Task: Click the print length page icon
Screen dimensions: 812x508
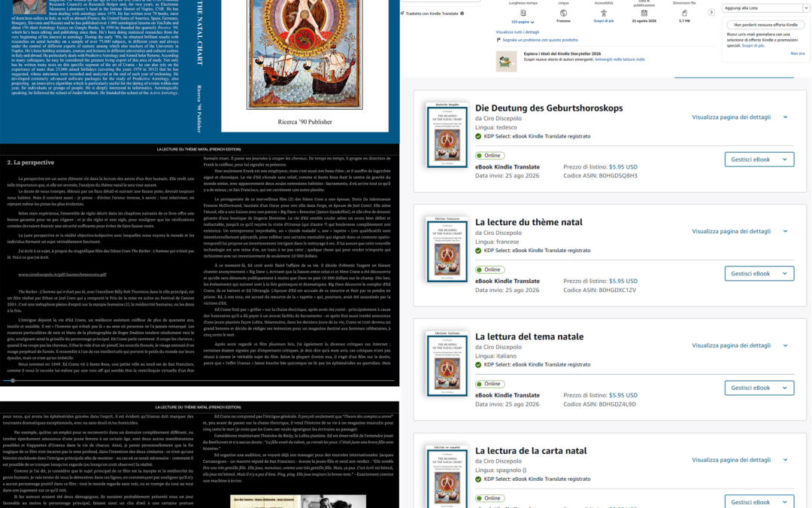Action: [523, 13]
